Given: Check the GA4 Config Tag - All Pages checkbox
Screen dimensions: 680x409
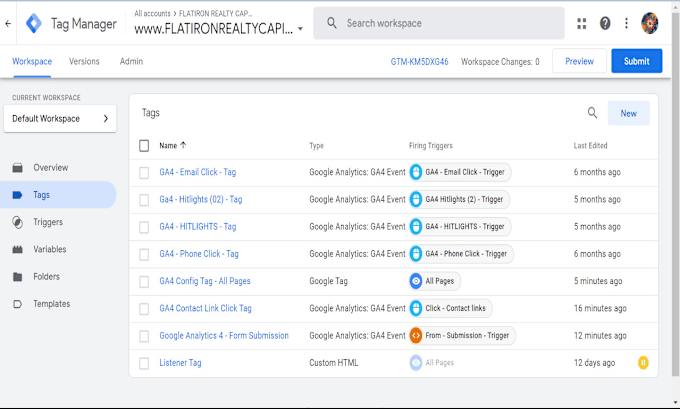Looking at the screenshot, I should pyautogui.click(x=144, y=282).
